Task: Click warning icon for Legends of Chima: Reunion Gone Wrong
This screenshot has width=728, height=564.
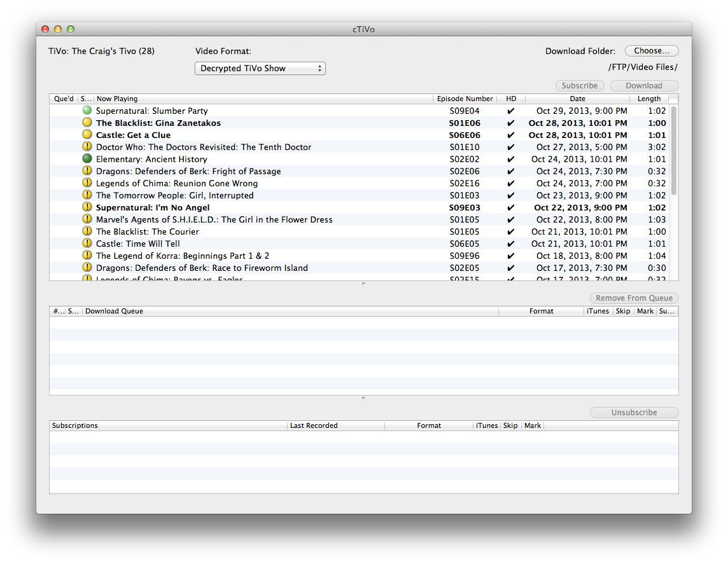Action: tap(87, 182)
